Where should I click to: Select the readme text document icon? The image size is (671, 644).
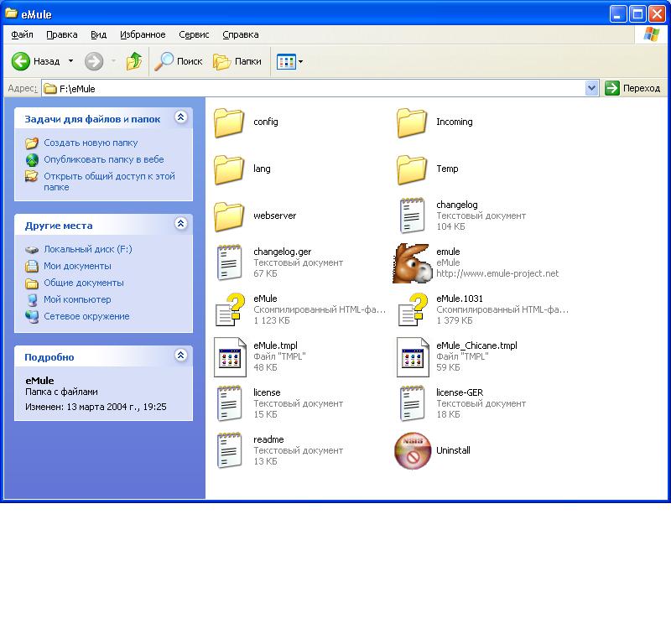click(x=229, y=450)
